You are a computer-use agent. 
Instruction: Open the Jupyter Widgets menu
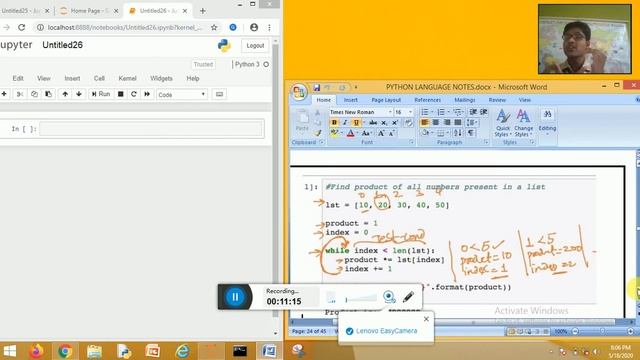point(161,78)
